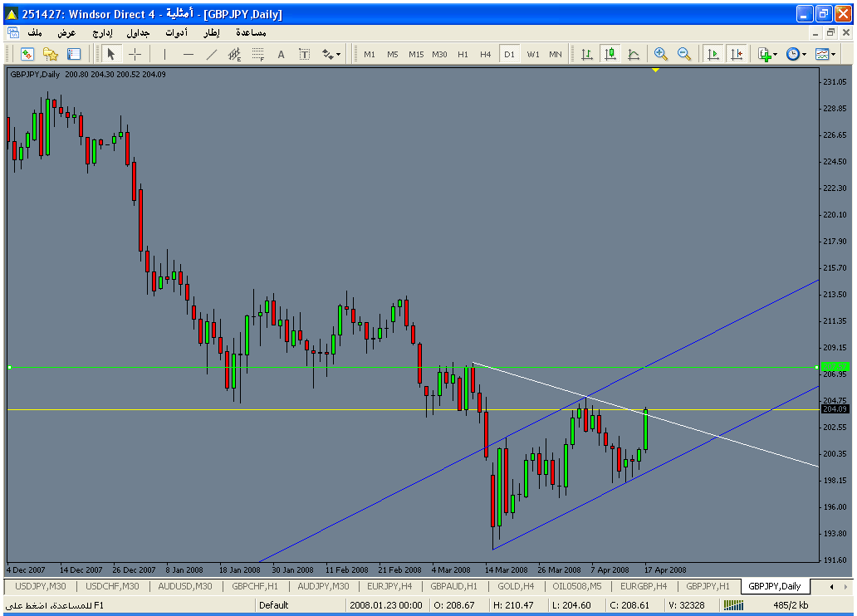Open the ملف (File) menu
The width and height of the screenshot is (857, 616).
pyautogui.click(x=35, y=32)
